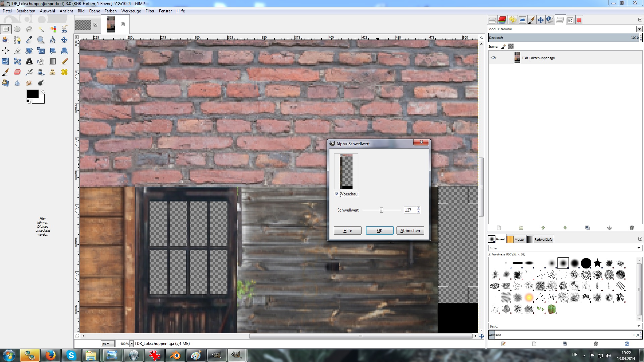This screenshot has width=644, height=362.
Task: Toggle the lock alpha channel checker icon
Action: coord(511,47)
